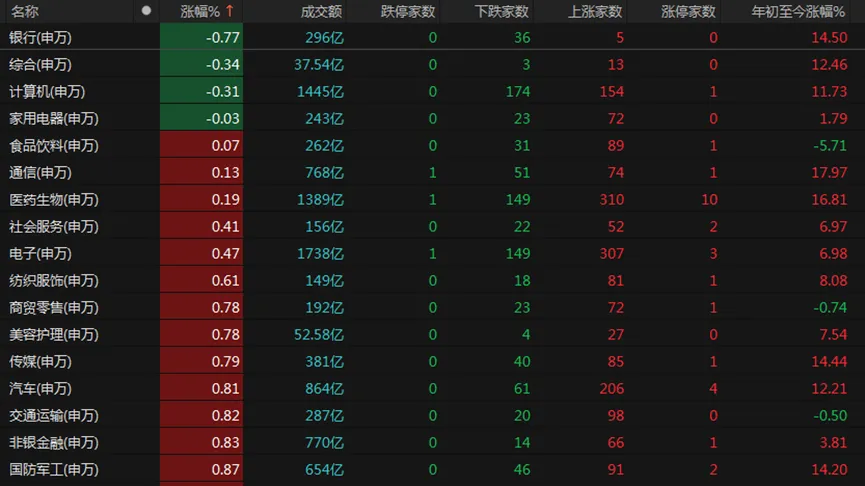
Task: Click the 296亿 turnover value
Action: point(324,38)
